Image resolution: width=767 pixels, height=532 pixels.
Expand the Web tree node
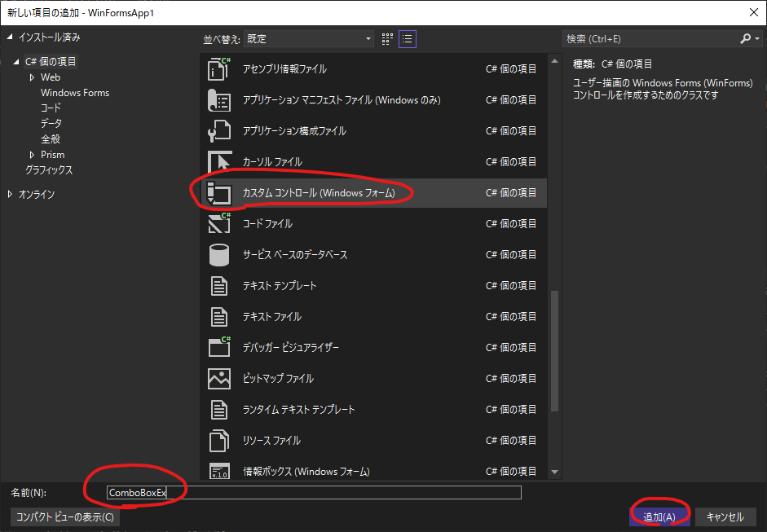click(x=33, y=77)
